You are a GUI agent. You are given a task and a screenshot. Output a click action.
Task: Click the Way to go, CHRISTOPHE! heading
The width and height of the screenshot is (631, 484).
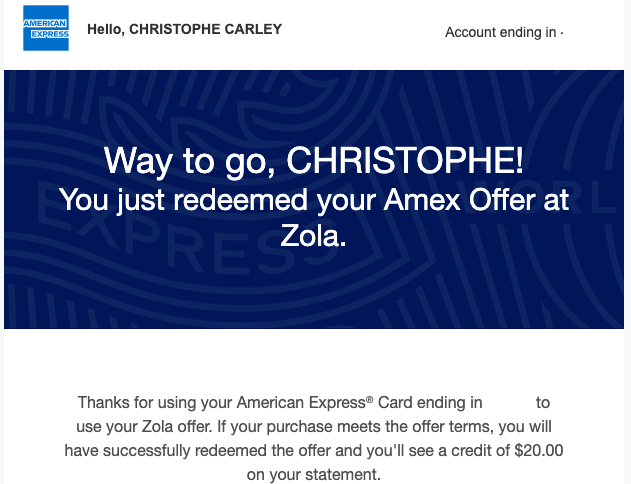313,161
